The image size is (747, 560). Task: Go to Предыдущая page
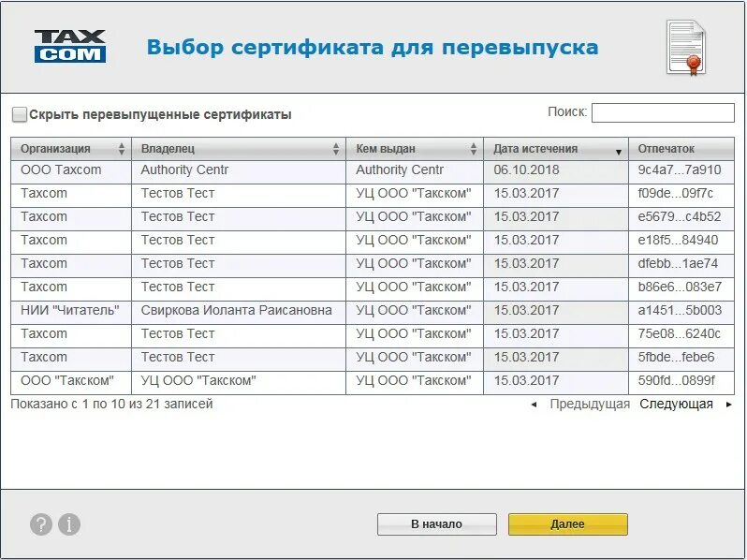pyautogui.click(x=590, y=405)
